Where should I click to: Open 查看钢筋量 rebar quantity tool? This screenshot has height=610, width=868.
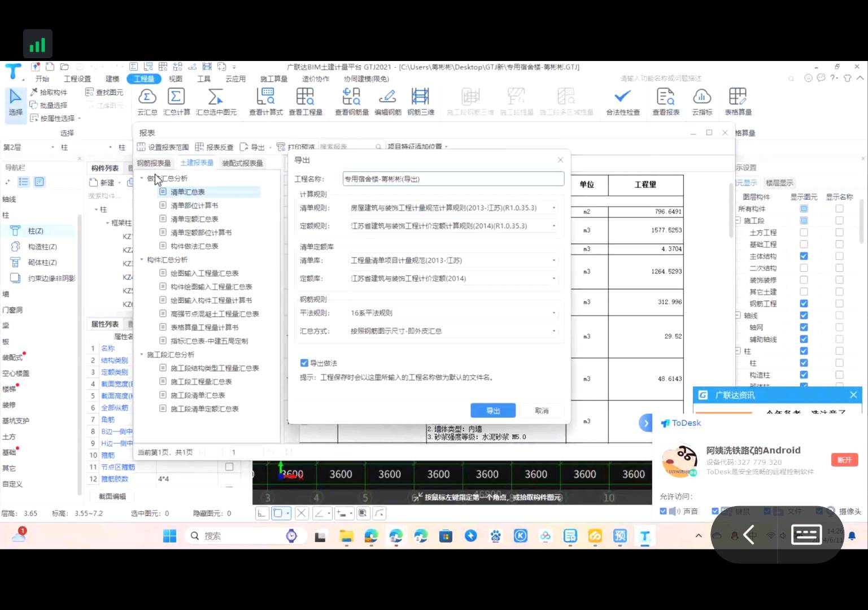(351, 102)
